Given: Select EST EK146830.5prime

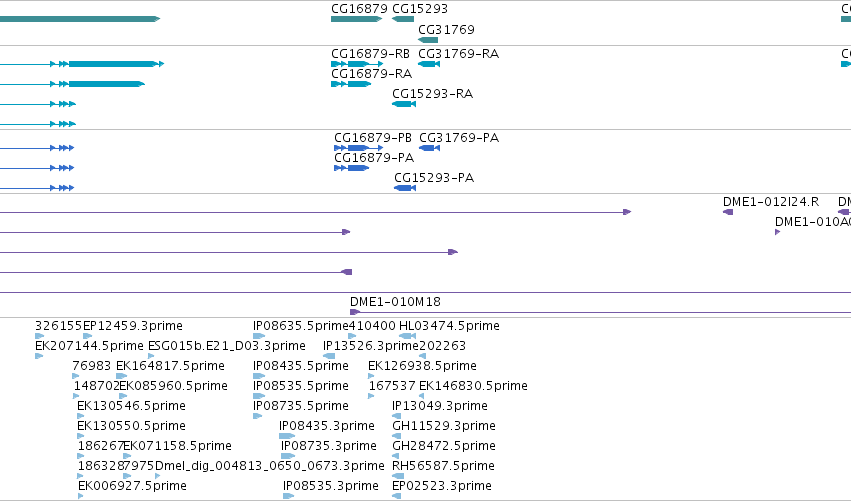Looking at the screenshot, I should (421, 396).
